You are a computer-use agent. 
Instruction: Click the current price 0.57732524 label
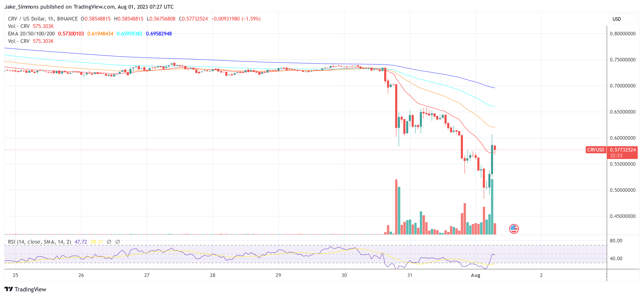coord(623,150)
